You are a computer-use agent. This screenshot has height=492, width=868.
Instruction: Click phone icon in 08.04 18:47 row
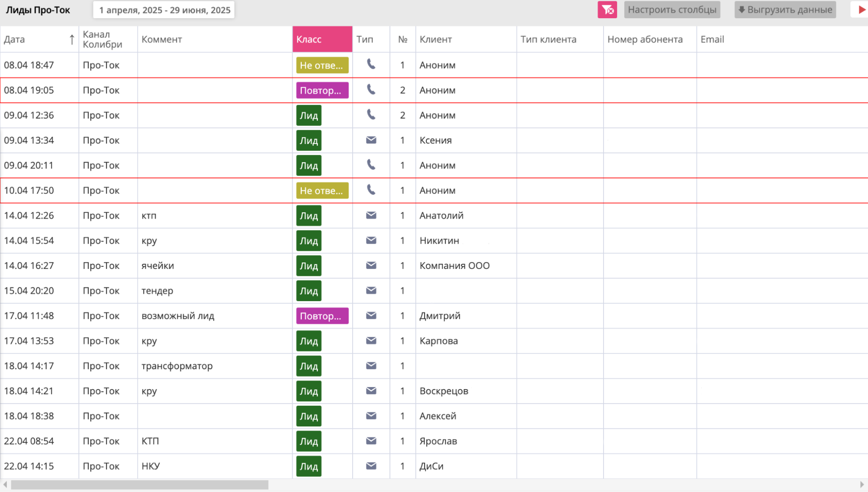click(371, 64)
